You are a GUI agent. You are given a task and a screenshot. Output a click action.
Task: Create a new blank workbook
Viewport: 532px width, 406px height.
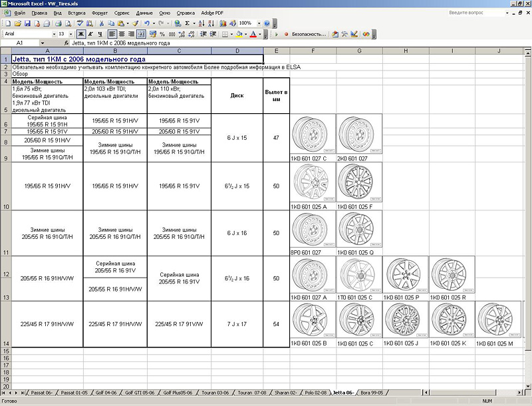(8, 23)
